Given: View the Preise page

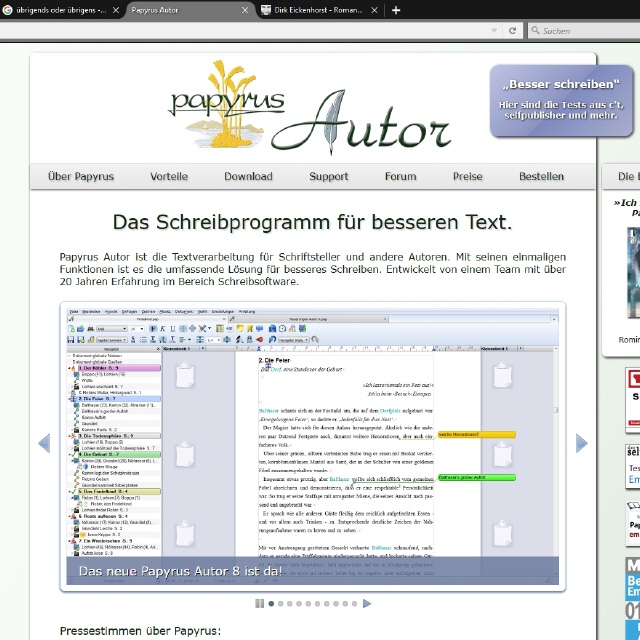Looking at the screenshot, I should coord(467,176).
